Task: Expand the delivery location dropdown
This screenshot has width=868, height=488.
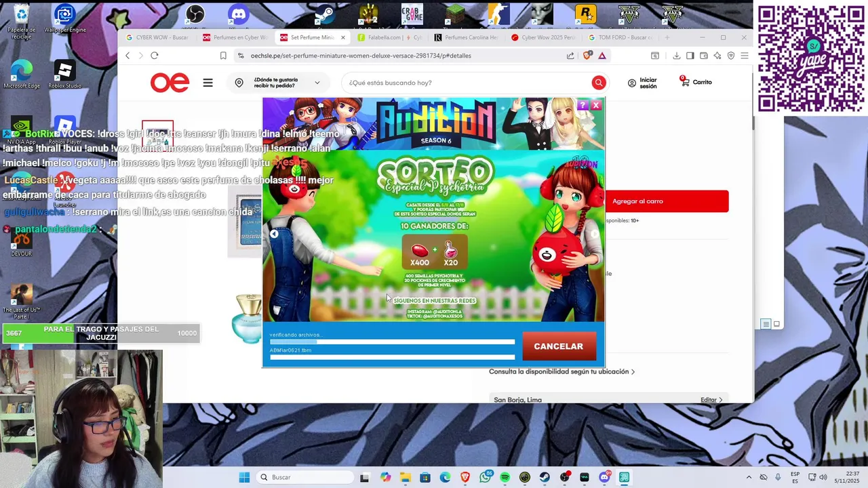Action: pyautogui.click(x=277, y=83)
